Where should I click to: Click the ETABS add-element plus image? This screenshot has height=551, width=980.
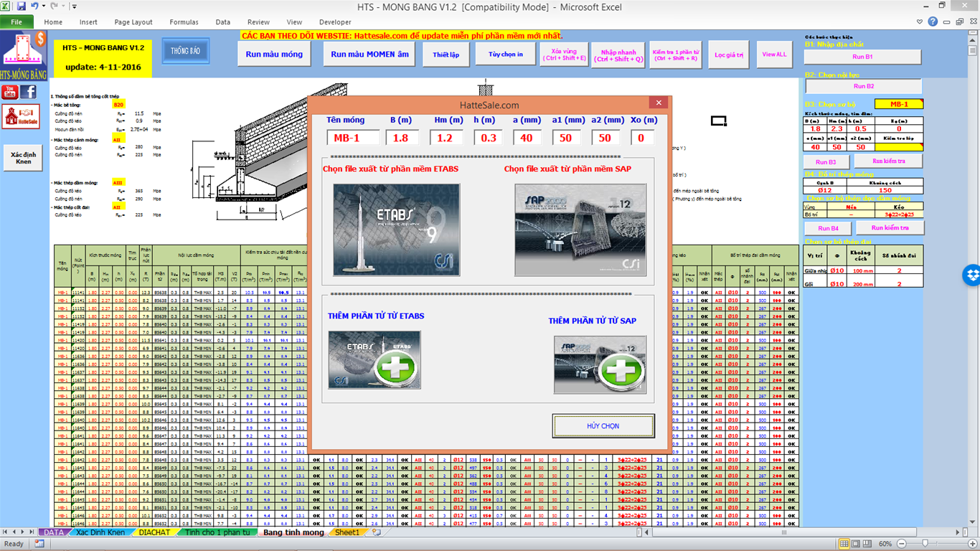click(374, 360)
